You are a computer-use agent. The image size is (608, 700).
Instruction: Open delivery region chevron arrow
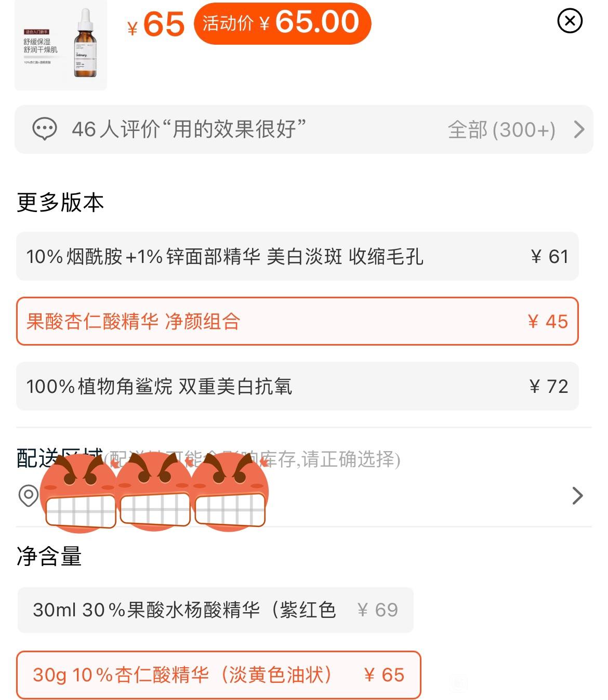click(577, 496)
